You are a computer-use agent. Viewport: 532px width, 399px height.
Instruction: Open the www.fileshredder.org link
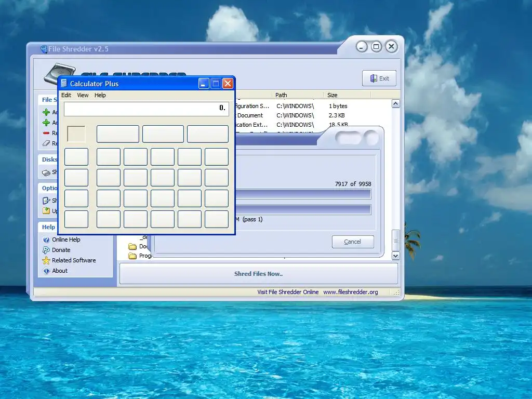point(351,292)
